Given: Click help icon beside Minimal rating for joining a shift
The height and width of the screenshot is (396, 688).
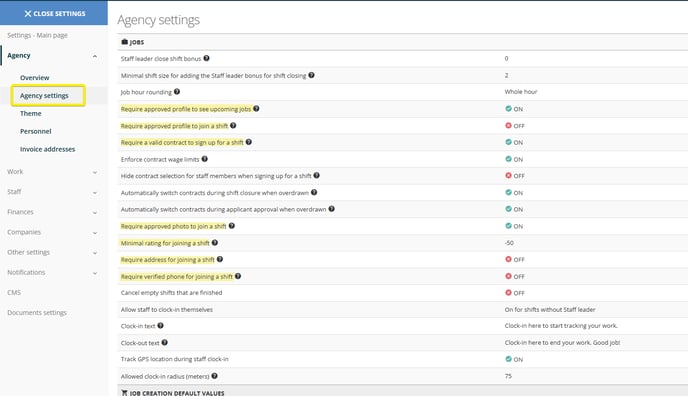Looking at the screenshot, I should point(215,243).
